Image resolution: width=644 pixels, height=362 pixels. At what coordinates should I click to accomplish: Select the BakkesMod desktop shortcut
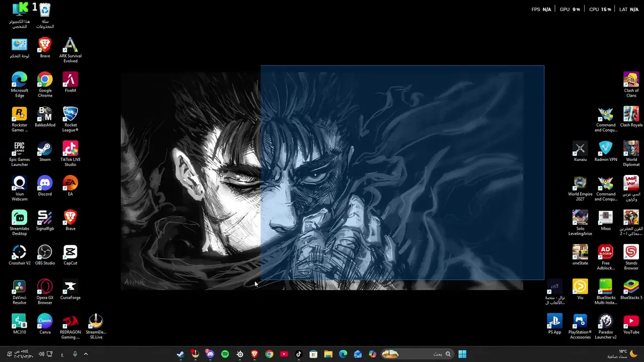45,117
